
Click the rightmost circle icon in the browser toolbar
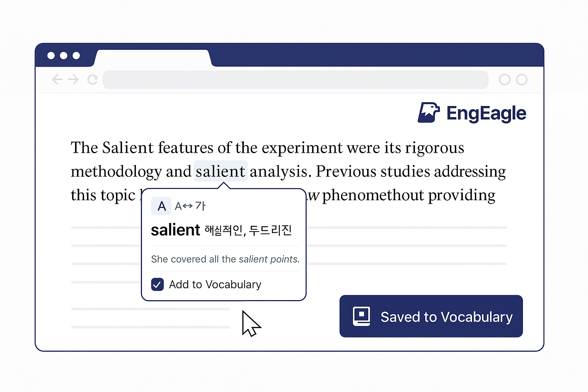521,80
